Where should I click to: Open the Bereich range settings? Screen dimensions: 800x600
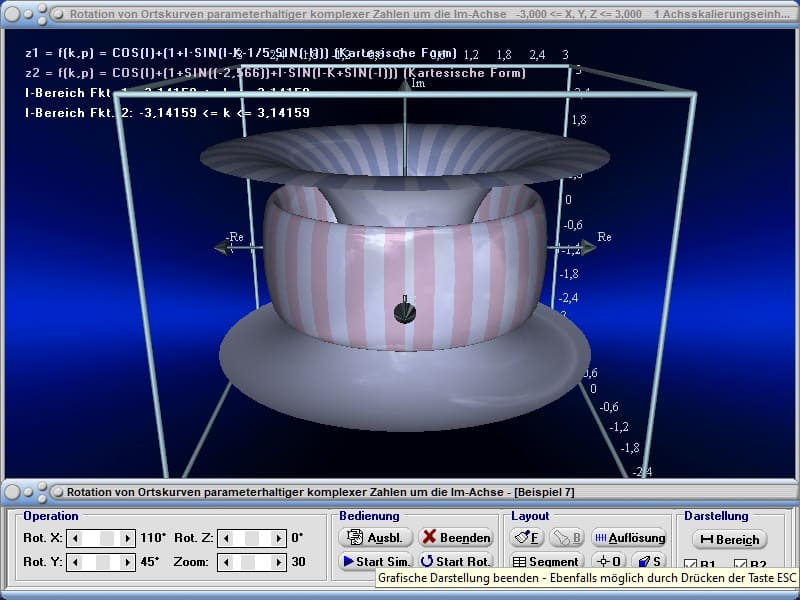(729, 539)
